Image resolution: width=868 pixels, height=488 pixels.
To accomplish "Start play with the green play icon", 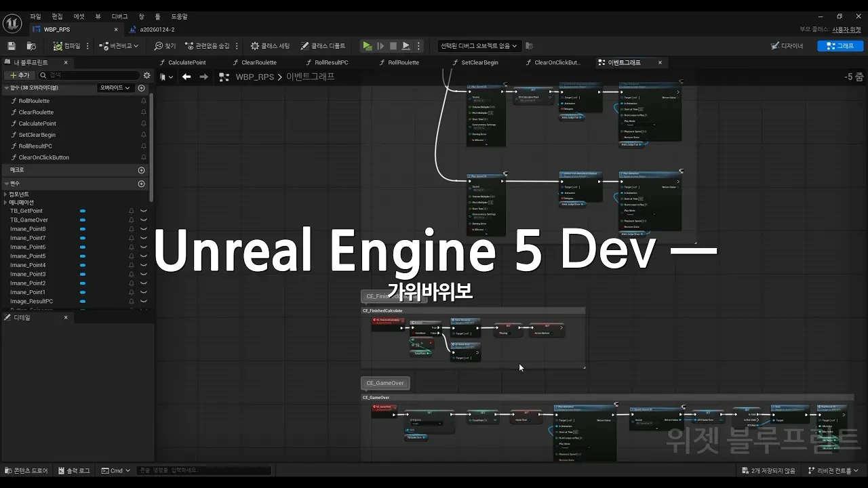I will click(367, 46).
